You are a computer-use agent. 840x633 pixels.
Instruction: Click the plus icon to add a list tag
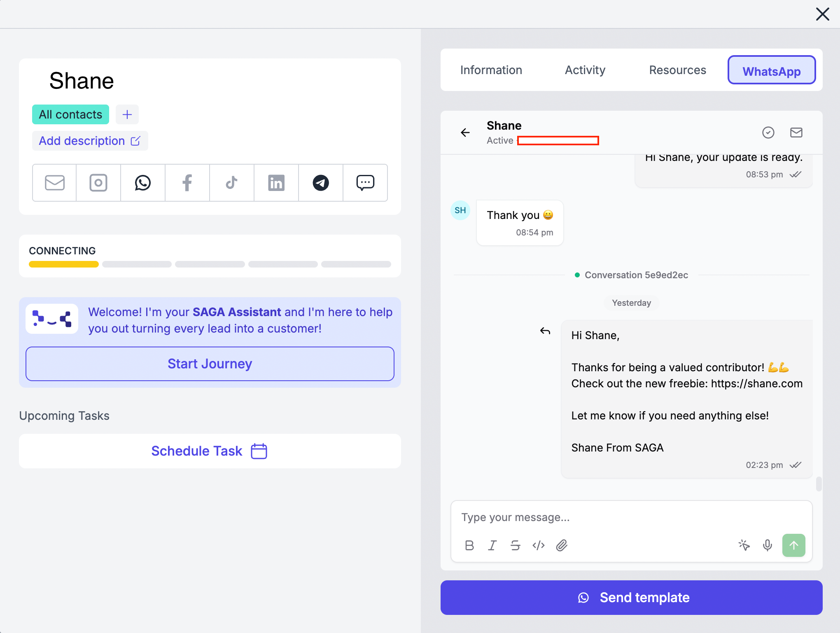click(x=127, y=114)
